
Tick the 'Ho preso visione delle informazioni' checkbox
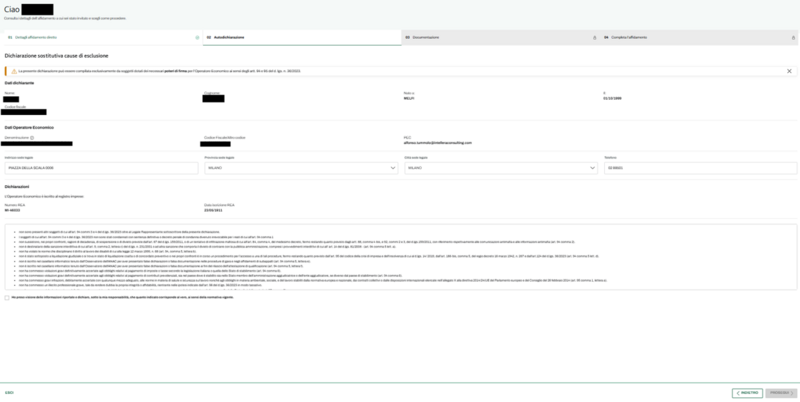pos(7,297)
